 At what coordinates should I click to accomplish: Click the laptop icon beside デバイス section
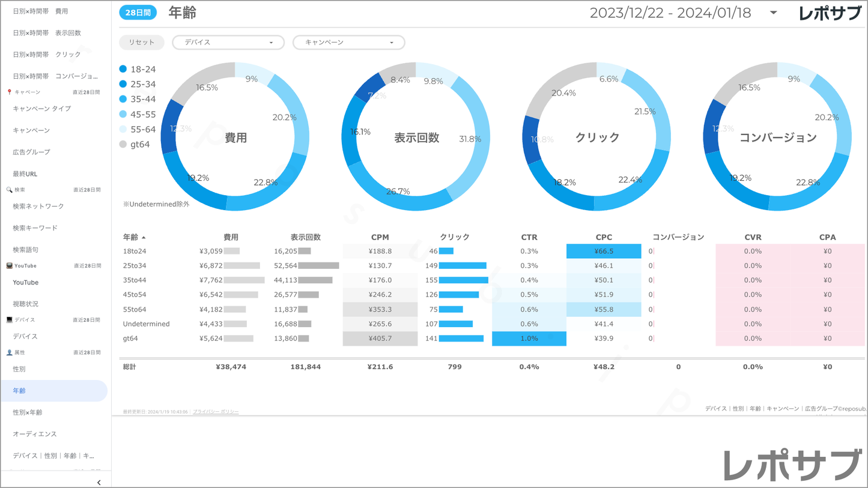[x=9, y=320]
